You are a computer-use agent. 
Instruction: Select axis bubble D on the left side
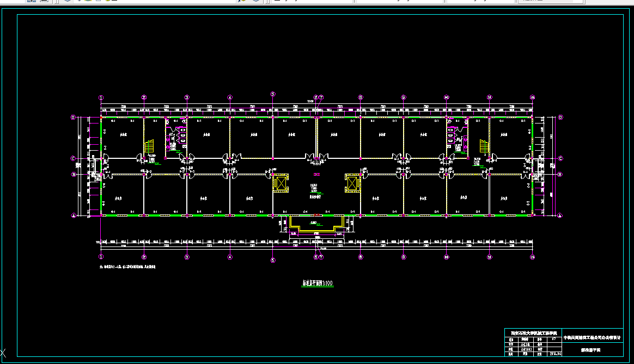[73, 117]
